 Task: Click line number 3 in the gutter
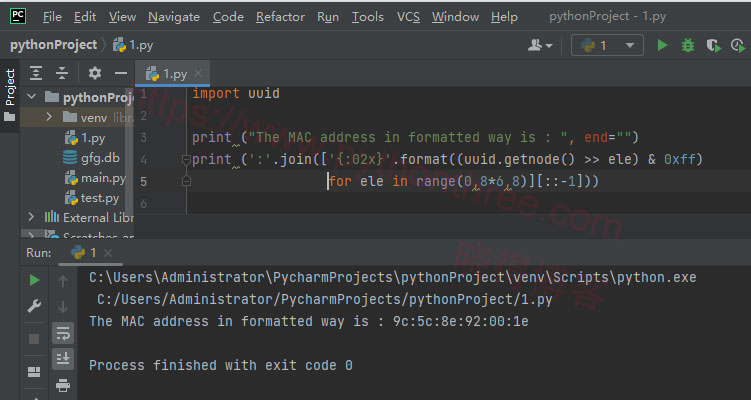[143, 137]
